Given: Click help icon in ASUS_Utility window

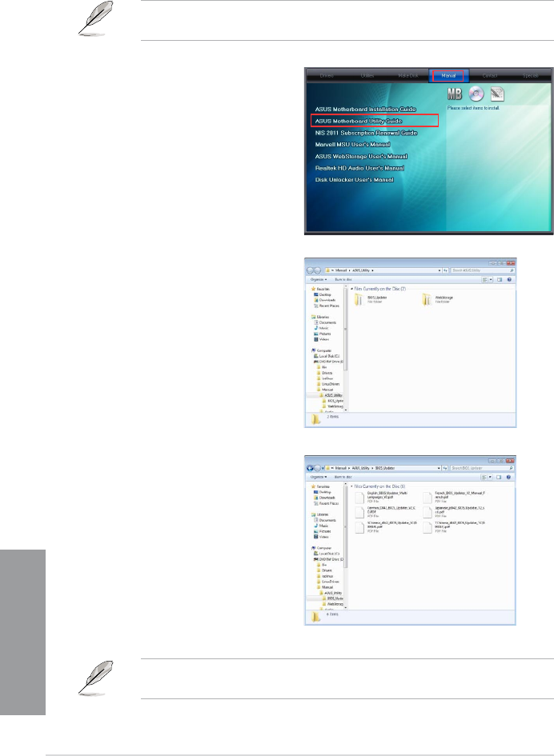Looking at the screenshot, I should [509, 280].
